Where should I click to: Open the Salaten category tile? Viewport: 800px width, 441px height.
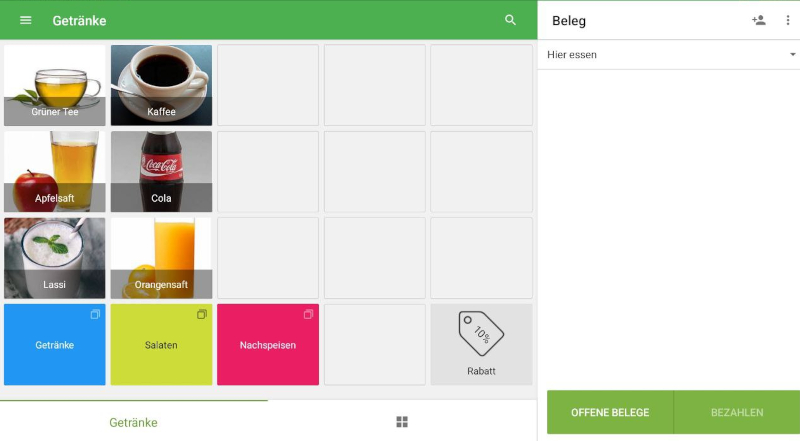point(161,345)
